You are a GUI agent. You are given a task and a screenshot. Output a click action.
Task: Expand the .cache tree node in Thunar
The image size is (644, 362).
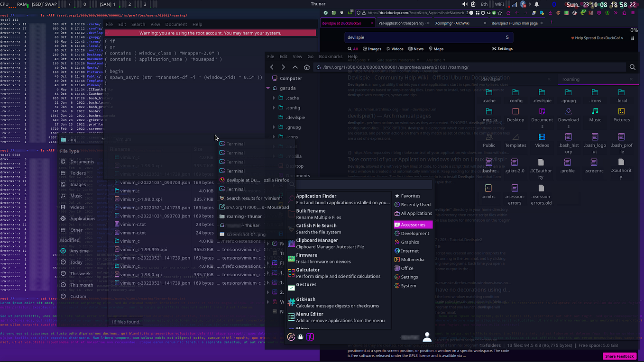pos(274,98)
